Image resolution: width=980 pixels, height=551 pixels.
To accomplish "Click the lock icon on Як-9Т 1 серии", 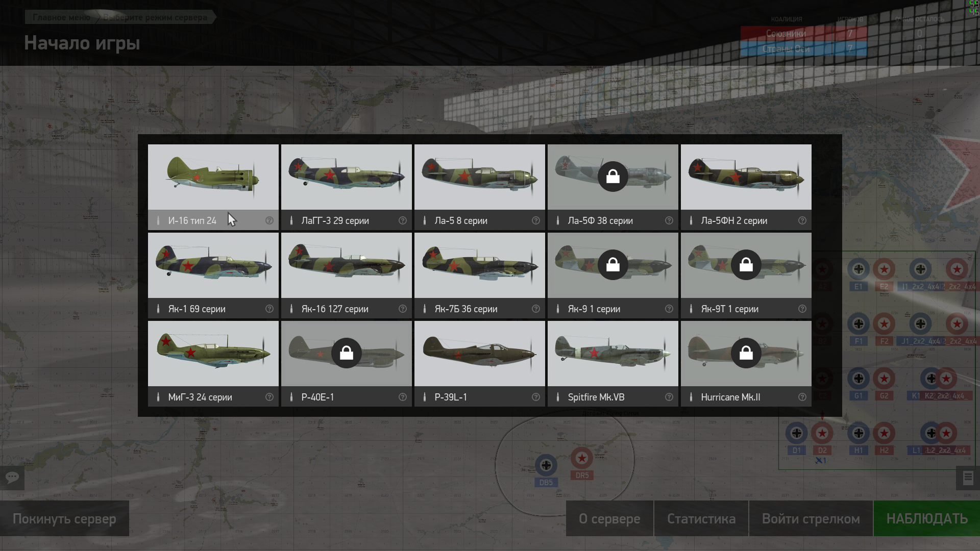I will click(746, 264).
